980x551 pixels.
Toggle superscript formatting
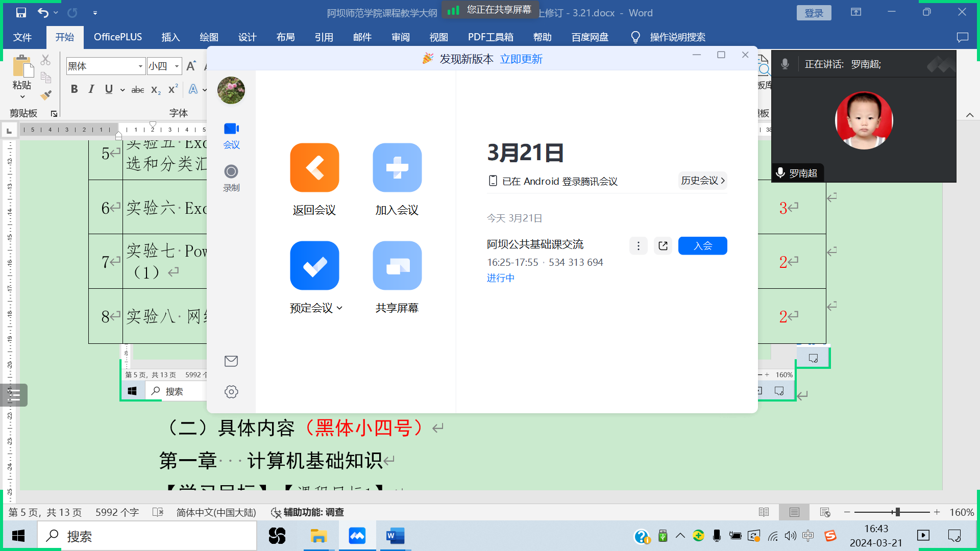[173, 89]
